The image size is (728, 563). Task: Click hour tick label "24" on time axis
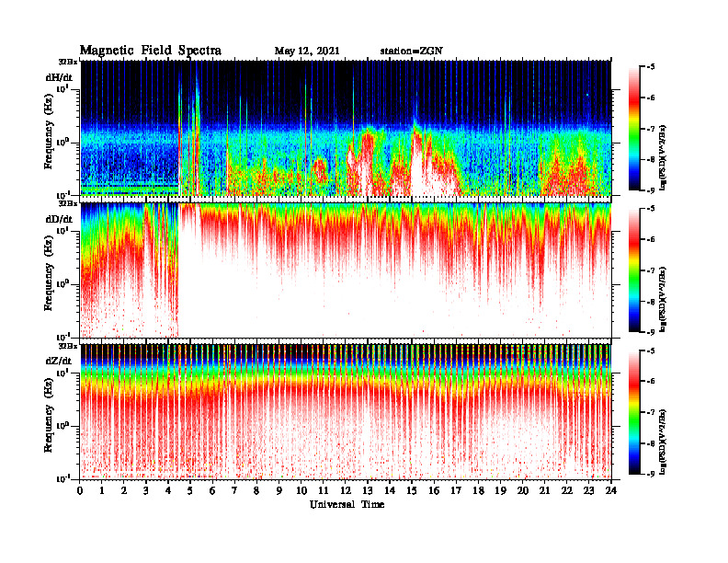(x=611, y=491)
